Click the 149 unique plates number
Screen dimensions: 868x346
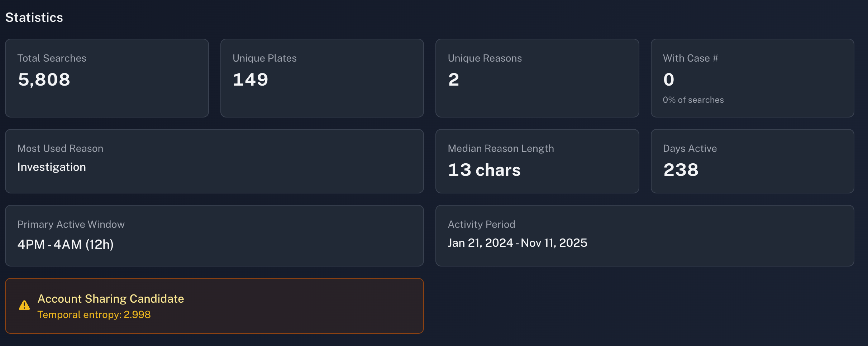click(251, 80)
